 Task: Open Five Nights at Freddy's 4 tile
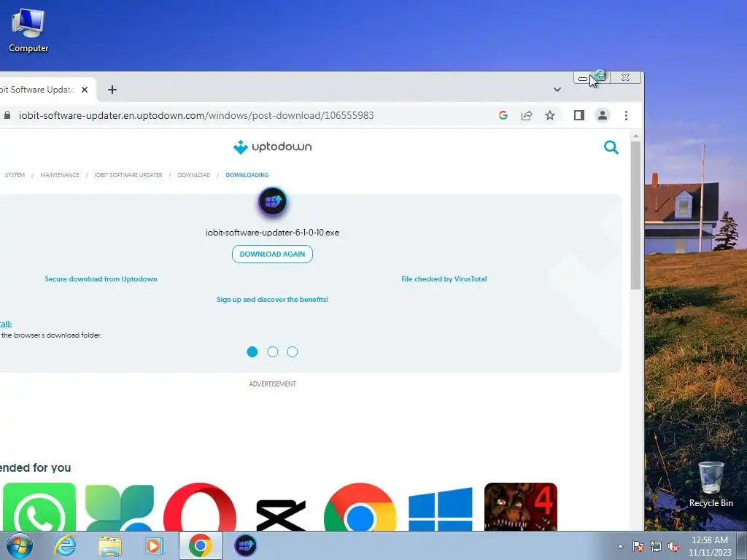(x=521, y=507)
